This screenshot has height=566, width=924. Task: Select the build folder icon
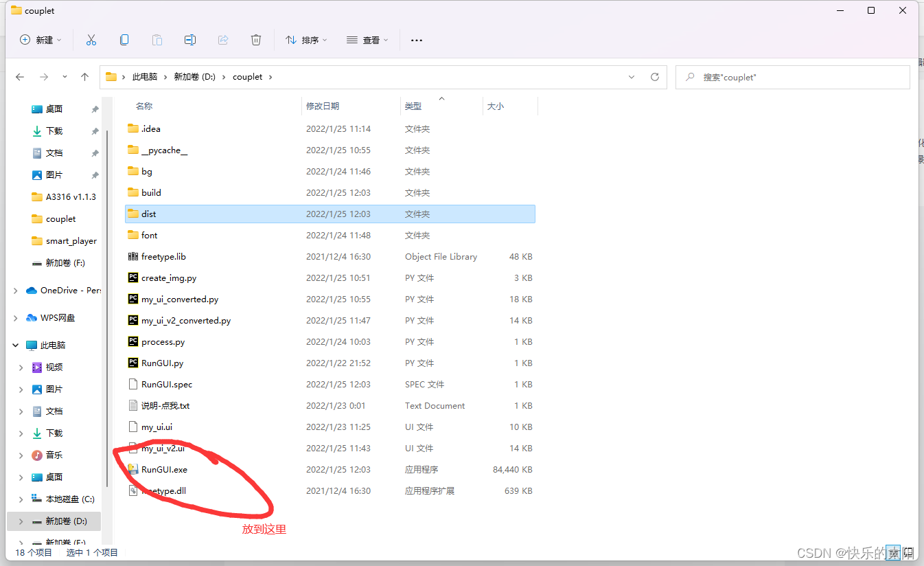coord(133,192)
